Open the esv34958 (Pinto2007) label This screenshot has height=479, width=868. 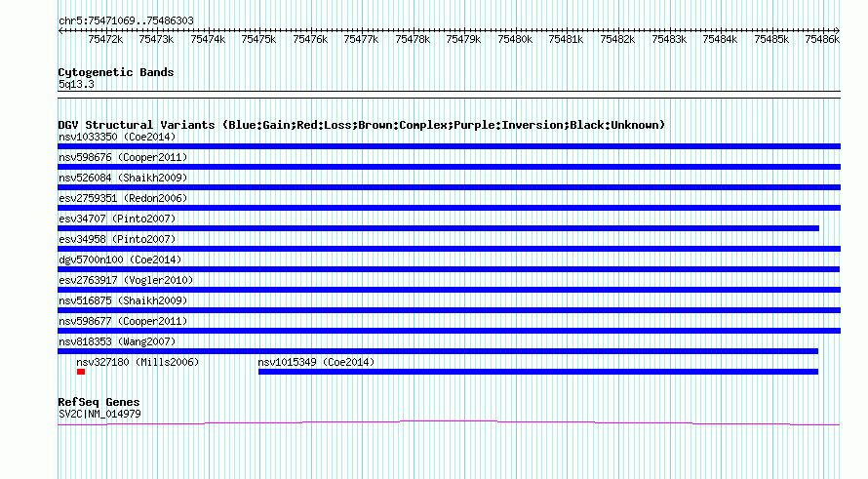(117, 239)
